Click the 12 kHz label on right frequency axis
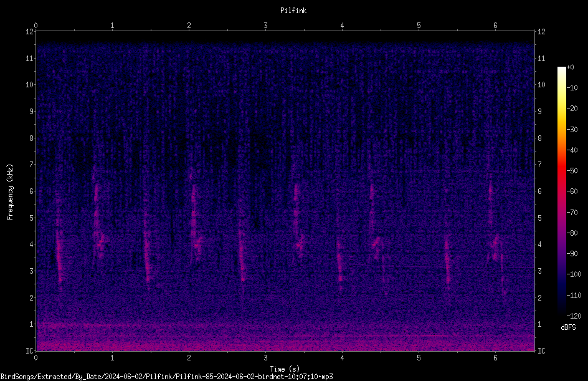This screenshot has width=588, height=381. click(541, 32)
